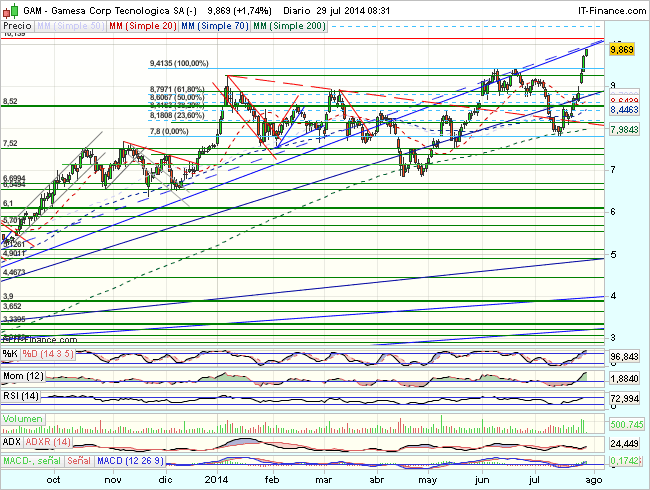Select the MACD (12 26 9) label

130,461
